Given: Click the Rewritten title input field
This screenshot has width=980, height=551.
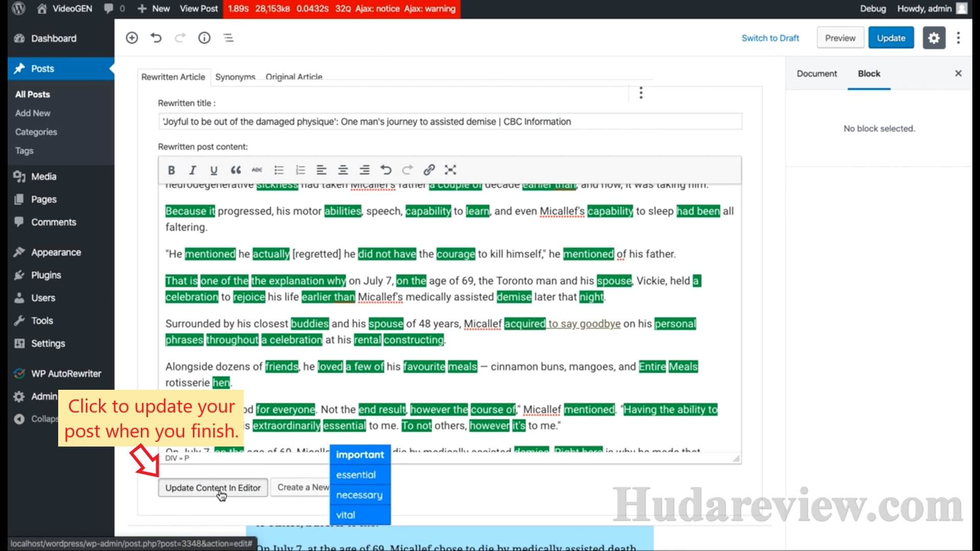Looking at the screenshot, I should (450, 121).
